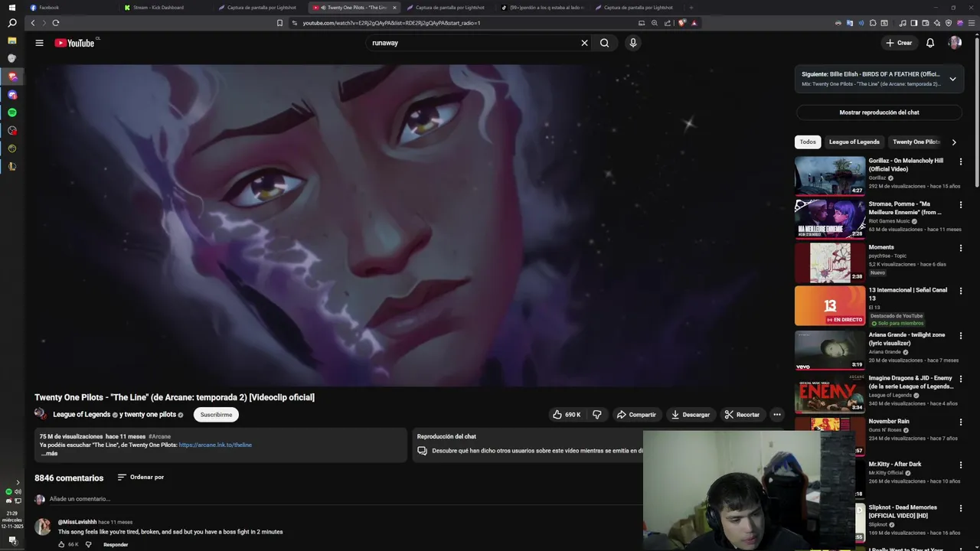Viewport: 980px width, 551px height.
Task: Open options for Ariana Grande twilight zone
Action: pos(961,335)
